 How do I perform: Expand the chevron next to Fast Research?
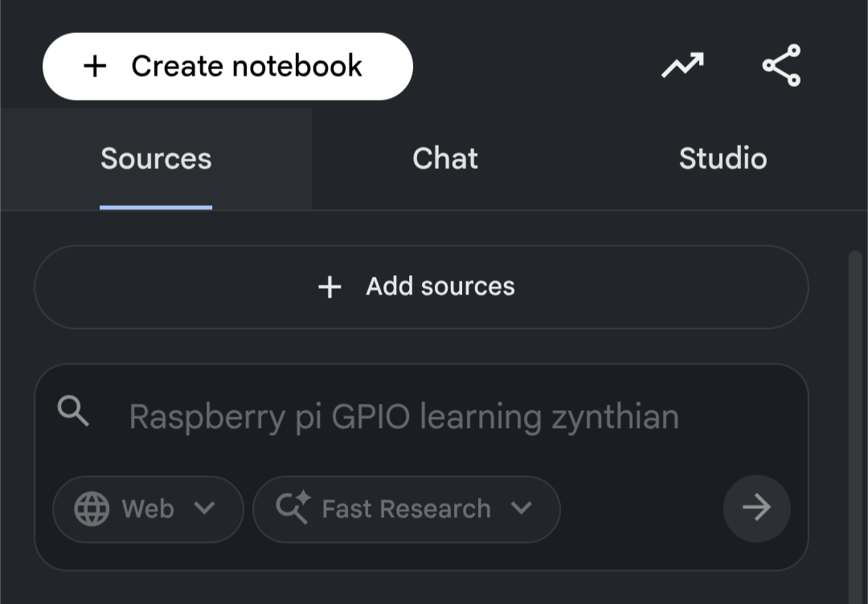click(x=522, y=508)
